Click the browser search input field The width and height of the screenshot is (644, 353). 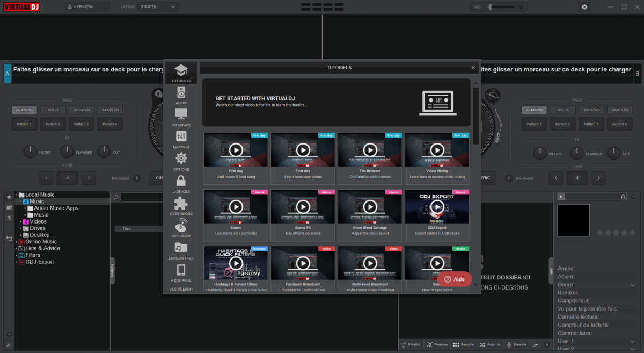(142, 198)
